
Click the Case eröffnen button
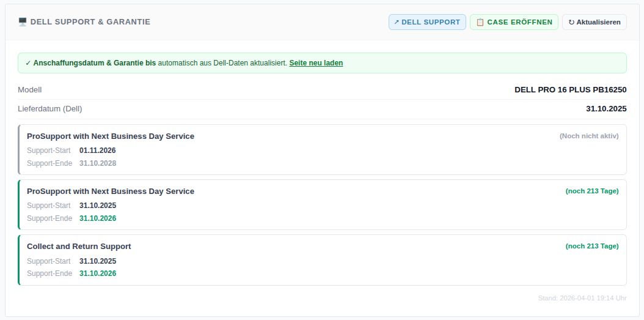pyautogui.click(x=514, y=22)
